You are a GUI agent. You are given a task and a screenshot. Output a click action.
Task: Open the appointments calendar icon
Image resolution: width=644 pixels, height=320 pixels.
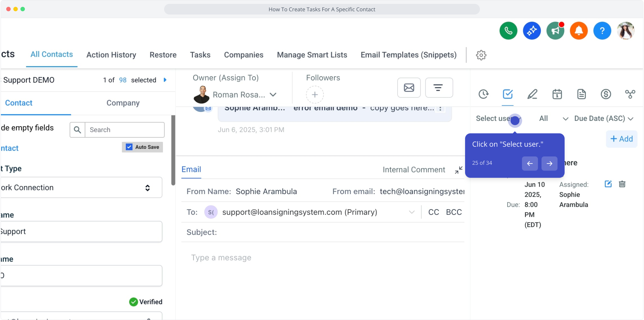[x=557, y=94]
